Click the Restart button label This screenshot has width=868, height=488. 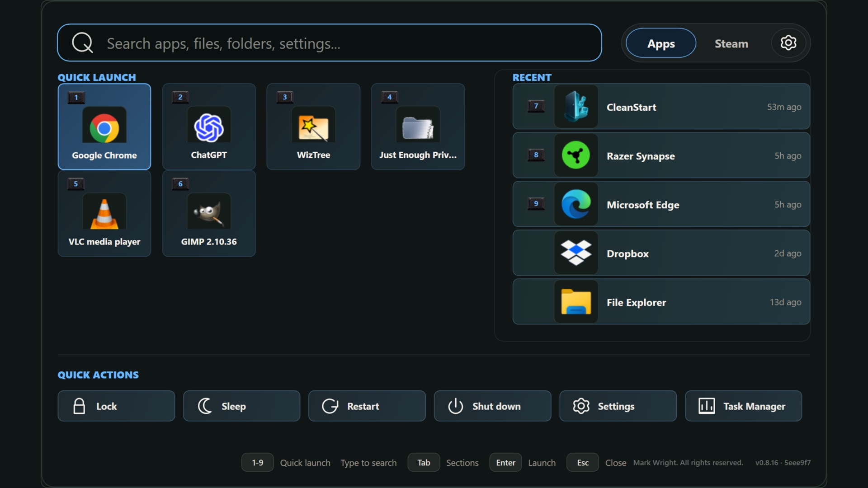pyautogui.click(x=363, y=406)
